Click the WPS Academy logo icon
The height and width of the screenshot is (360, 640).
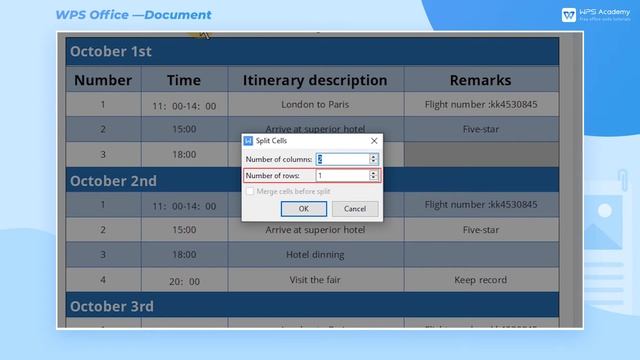[x=569, y=15]
